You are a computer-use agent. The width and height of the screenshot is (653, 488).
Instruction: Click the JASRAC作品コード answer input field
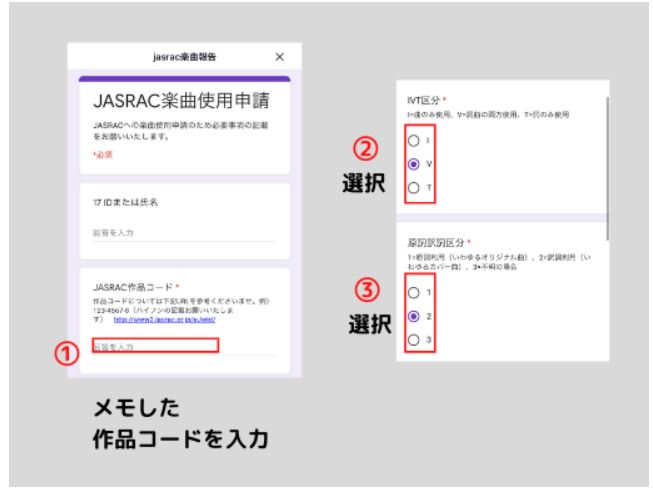coord(154,346)
